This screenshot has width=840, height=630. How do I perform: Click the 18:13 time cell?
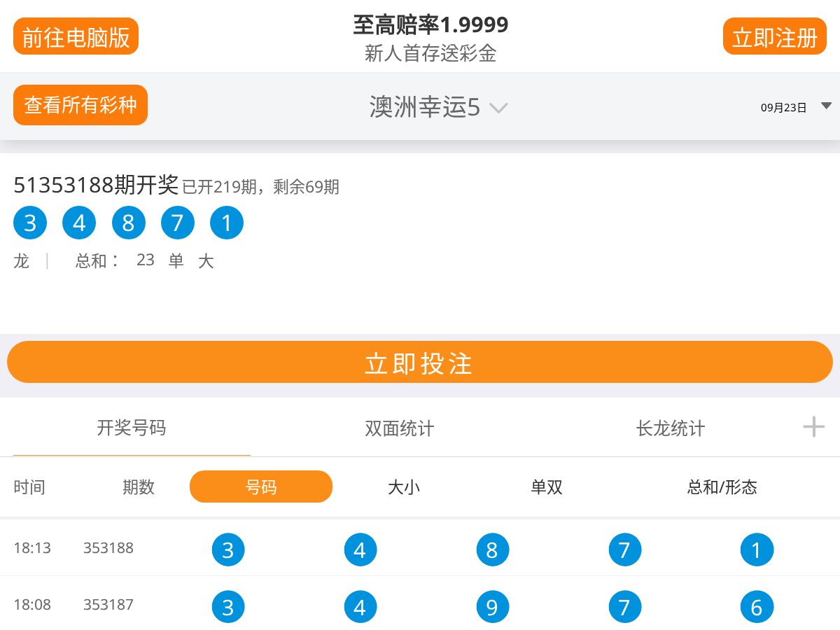(x=32, y=547)
